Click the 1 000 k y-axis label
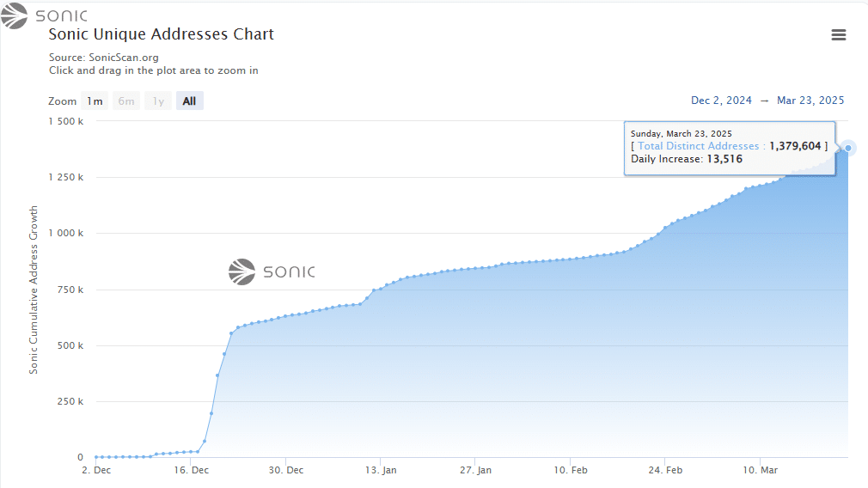Image resolution: width=868 pixels, height=488 pixels. tap(64, 234)
